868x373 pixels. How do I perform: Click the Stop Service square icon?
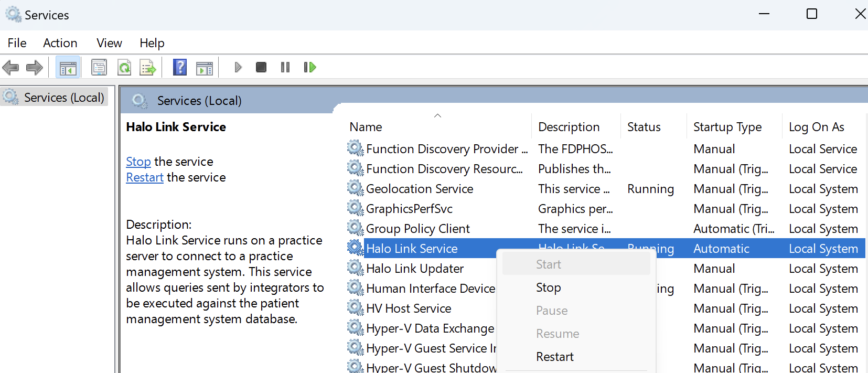pos(261,67)
